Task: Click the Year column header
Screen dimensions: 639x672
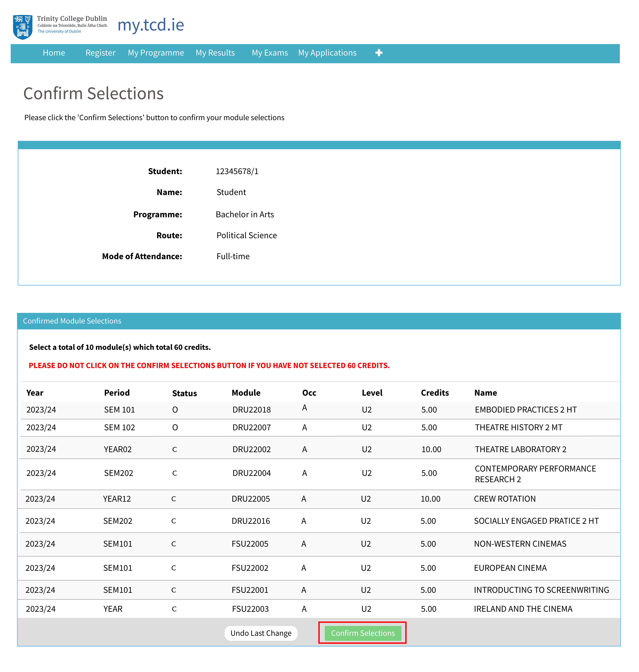Action: coord(35,393)
